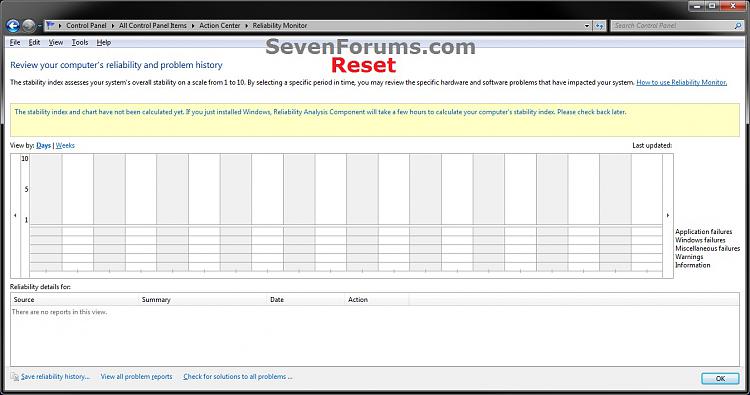750x395 pixels.
Task: Open How to use Reliability Monitor link
Action: pos(682,82)
